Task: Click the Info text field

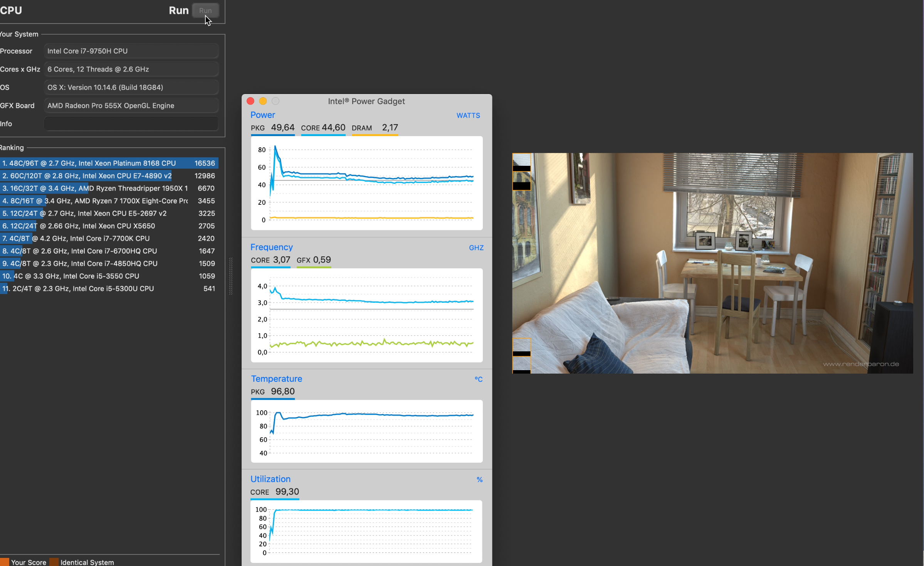Action: [131, 124]
